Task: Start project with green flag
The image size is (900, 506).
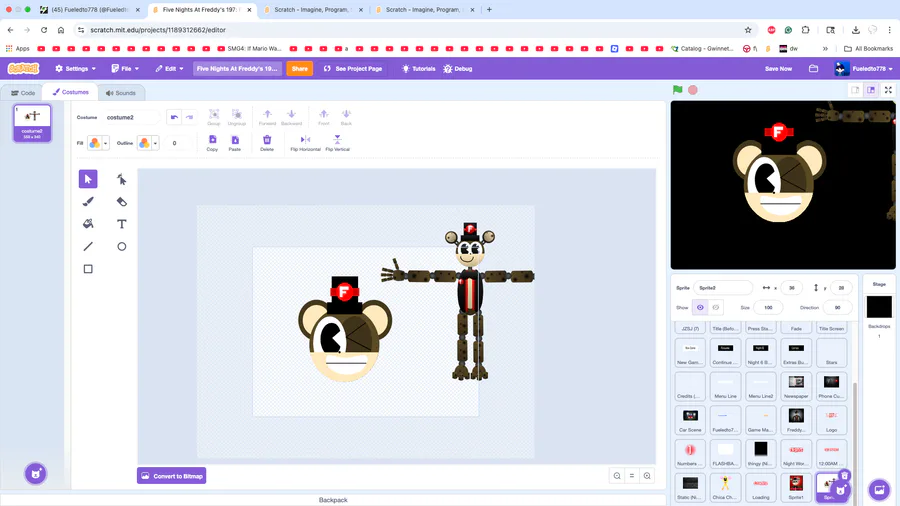Action: coord(678,89)
